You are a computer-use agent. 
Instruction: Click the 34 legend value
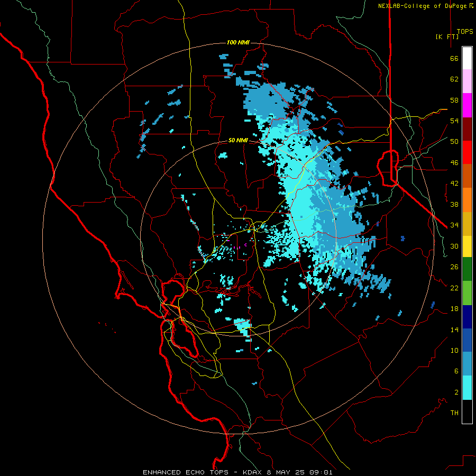pyautogui.click(x=454, y=225)
